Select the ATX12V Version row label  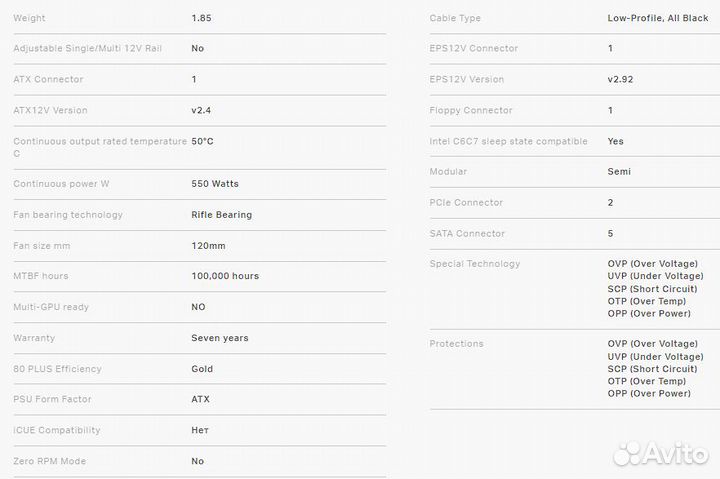pyautogui.click(x=50, y=110)
